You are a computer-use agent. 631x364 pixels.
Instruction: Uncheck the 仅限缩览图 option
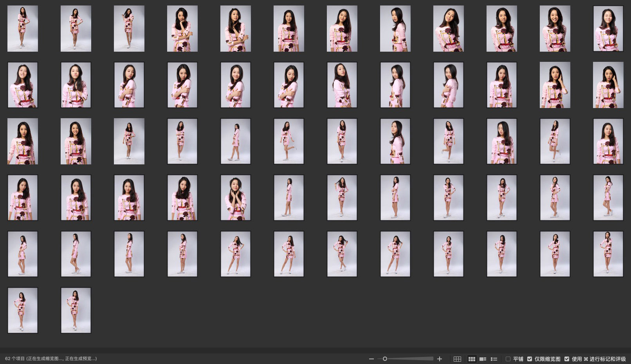(x=530, y=359)
